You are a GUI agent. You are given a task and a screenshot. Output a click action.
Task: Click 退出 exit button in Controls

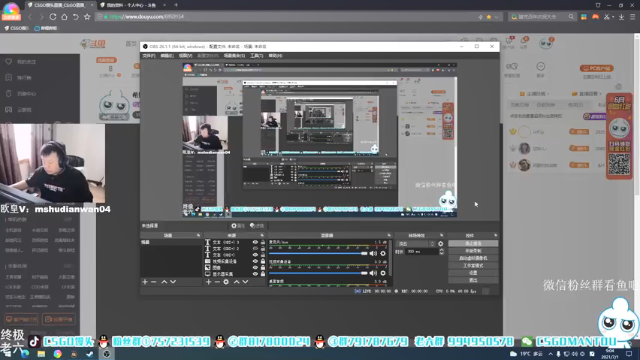tap(473, 280)
